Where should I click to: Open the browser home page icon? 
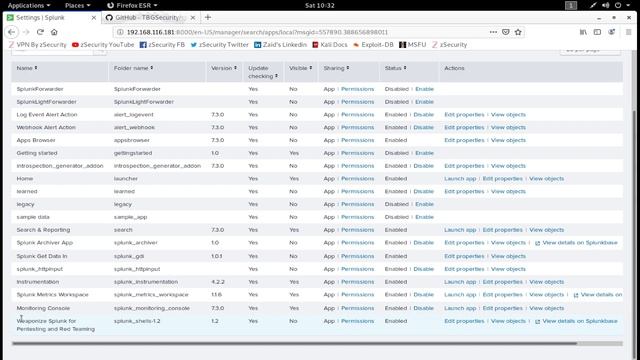[x=54, y=32]
